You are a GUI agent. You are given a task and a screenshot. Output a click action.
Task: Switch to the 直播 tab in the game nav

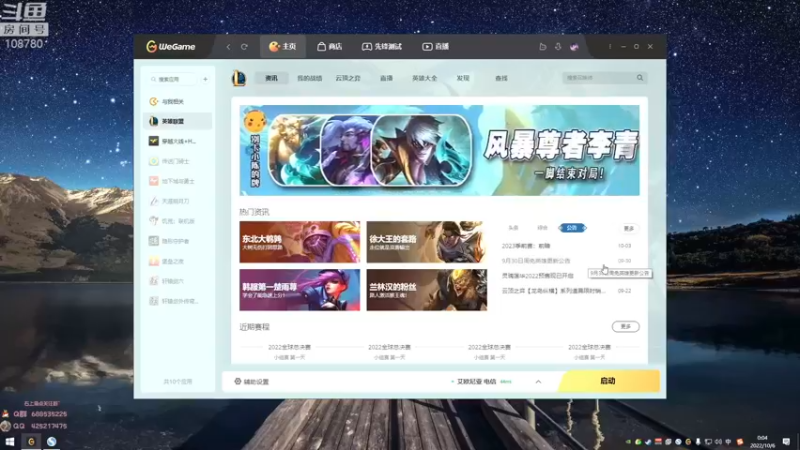pyautogui.click(x=386, y=78)
